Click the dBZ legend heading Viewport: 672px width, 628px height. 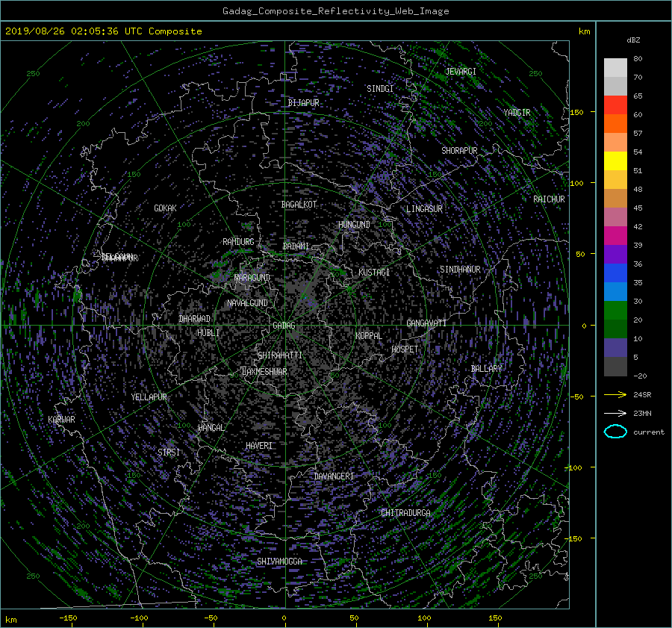coord(633,40)
